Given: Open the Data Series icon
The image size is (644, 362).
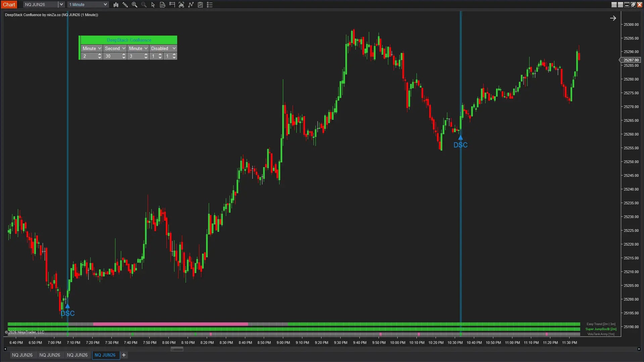Looking at the screenshot, I should (x=182, y=5).
